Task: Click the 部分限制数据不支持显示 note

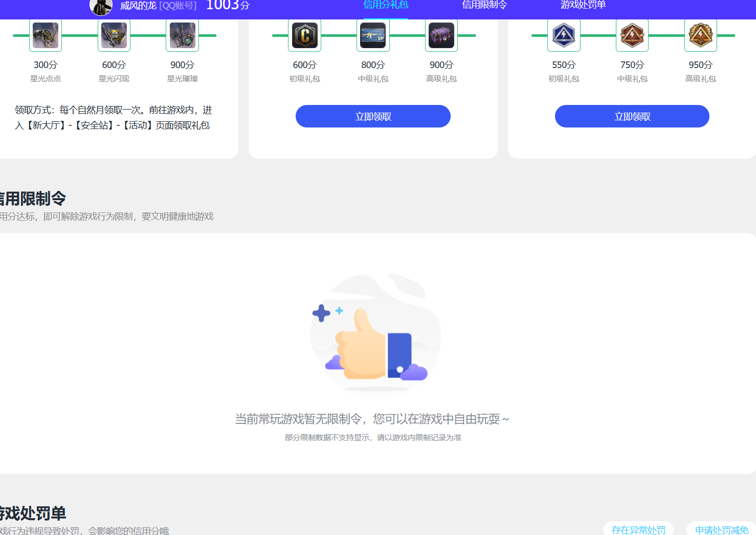Action: click(x=373, y=438)
